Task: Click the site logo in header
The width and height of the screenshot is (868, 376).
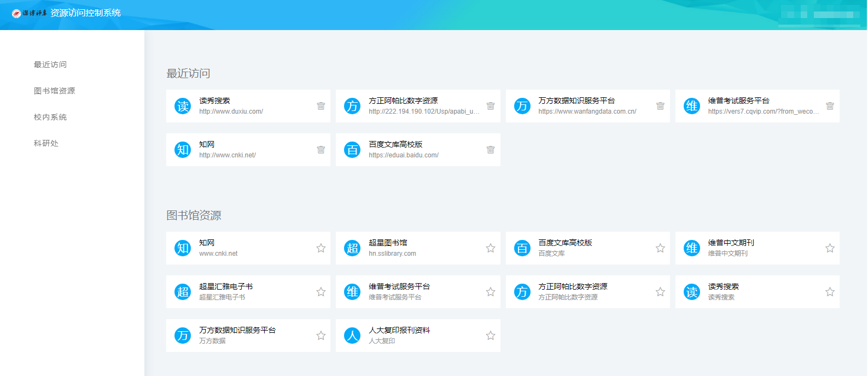Action: [x=30, y=13]
